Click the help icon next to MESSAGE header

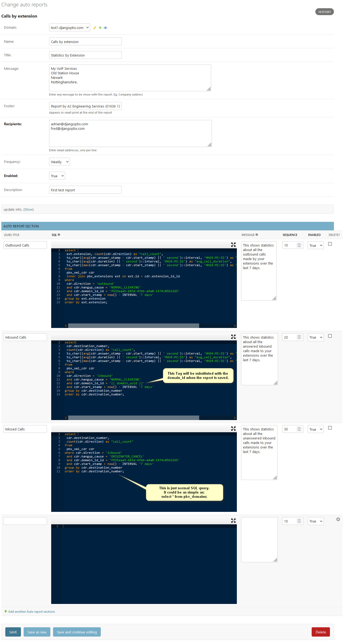257,235
